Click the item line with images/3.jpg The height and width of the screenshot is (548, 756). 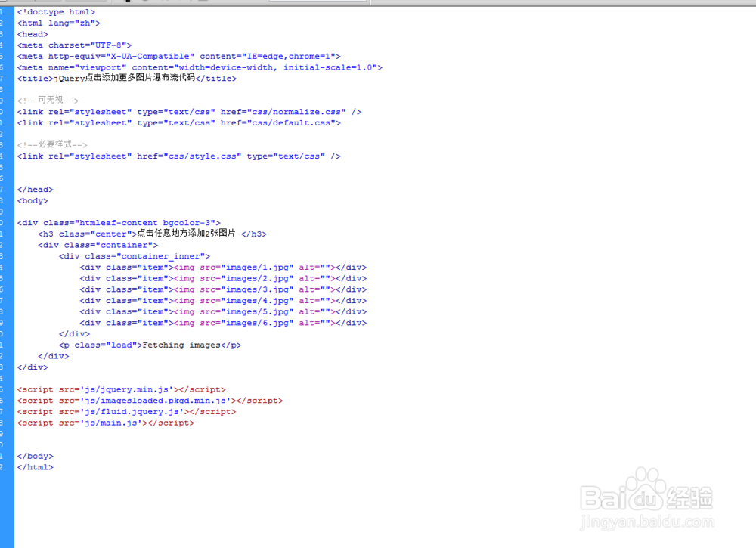point(223,289)
